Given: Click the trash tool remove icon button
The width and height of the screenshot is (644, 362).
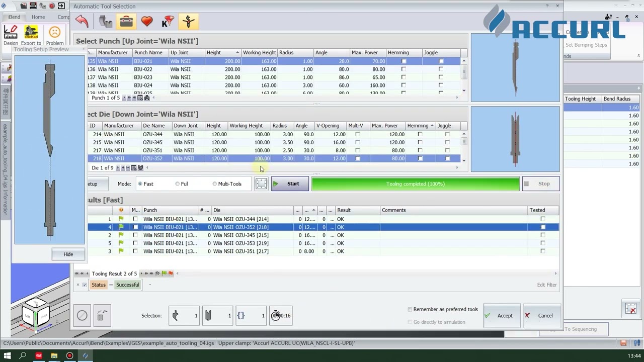Looking at the screenshot, I should pos(102,316).
